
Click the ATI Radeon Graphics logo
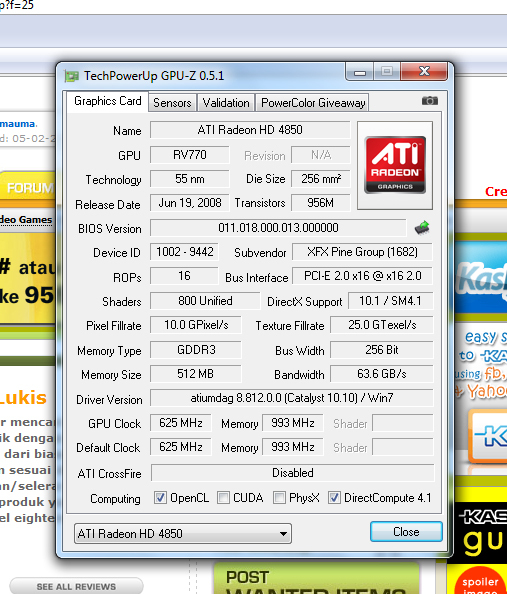click(395, 165)
